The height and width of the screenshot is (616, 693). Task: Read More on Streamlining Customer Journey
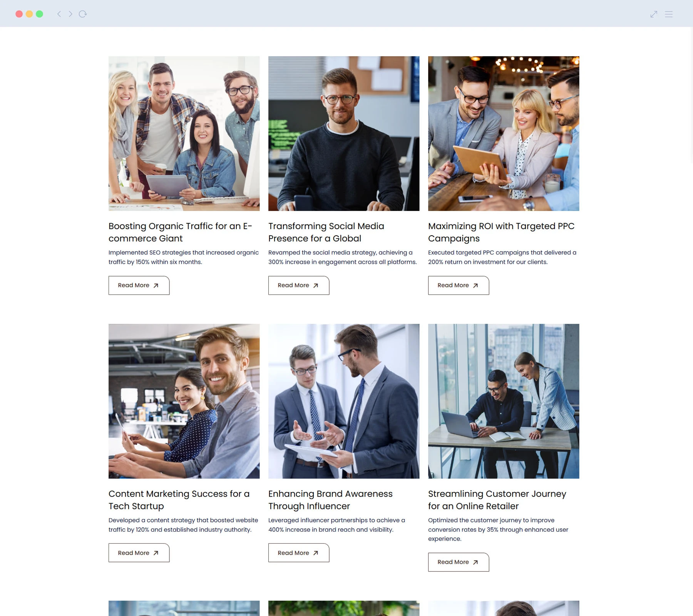(459, 562)
